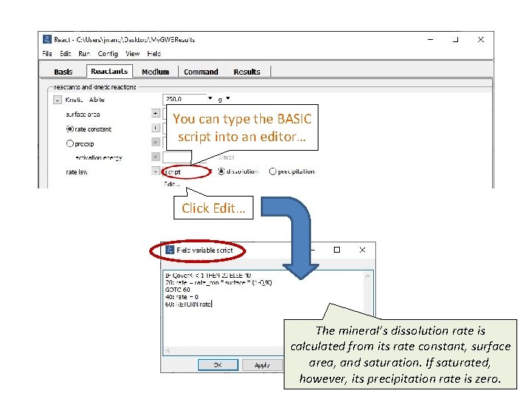Maximize the React main window
The image size is (532, 399).
pos(456,40)
